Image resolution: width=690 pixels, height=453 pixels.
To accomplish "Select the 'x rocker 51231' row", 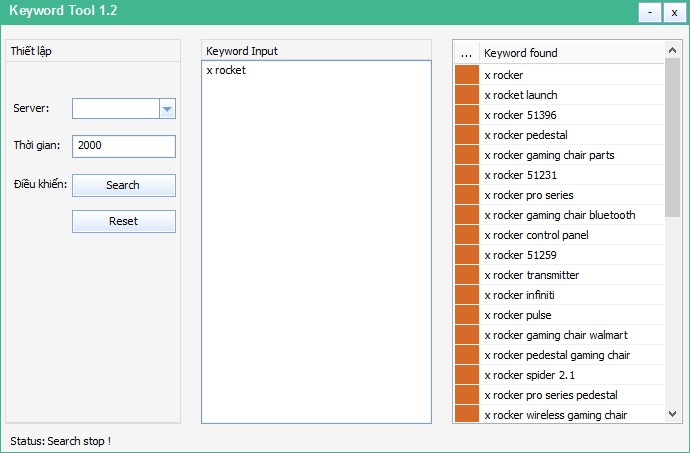I will coord(559,175).
